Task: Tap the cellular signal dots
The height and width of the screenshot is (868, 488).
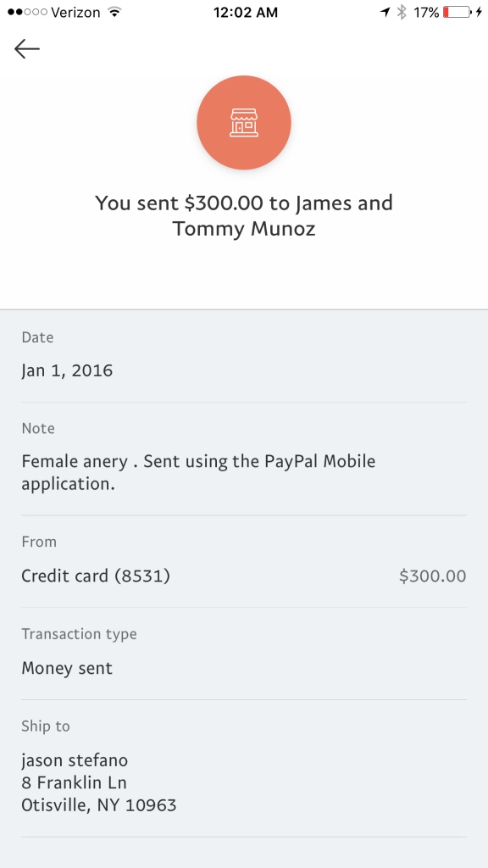Action: tap(27, 12)
